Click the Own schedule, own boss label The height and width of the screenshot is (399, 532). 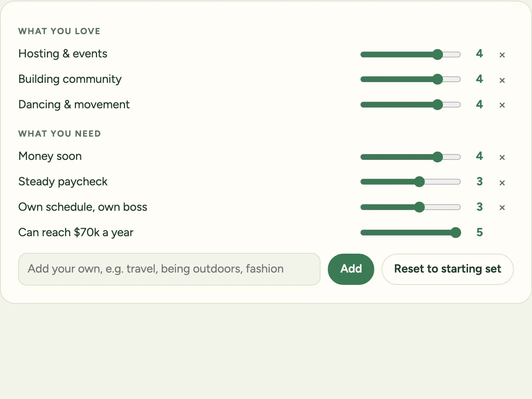83,207
